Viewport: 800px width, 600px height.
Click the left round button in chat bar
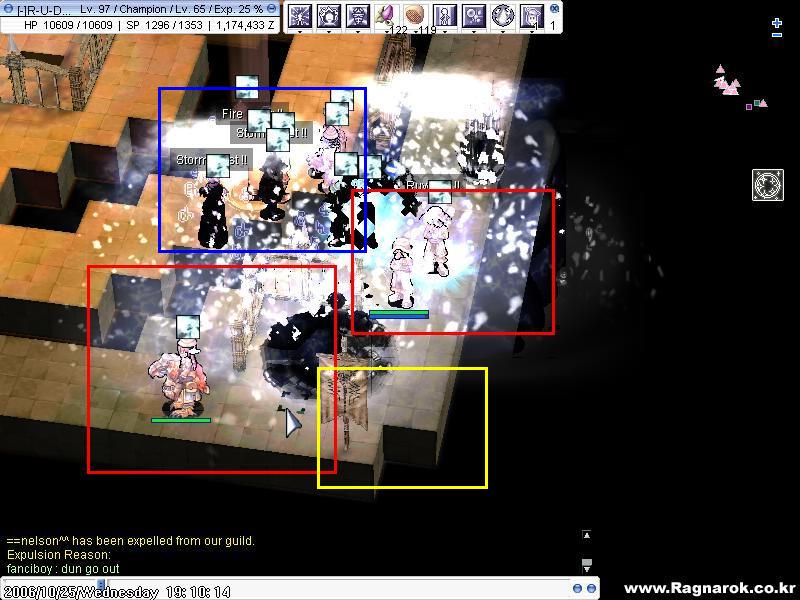(577, 588)
